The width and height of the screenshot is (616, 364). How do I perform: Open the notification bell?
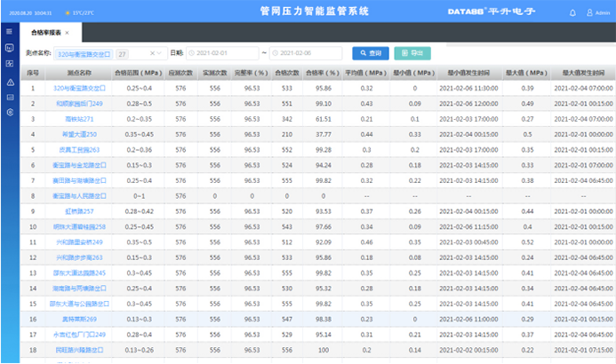coord(572,13)
